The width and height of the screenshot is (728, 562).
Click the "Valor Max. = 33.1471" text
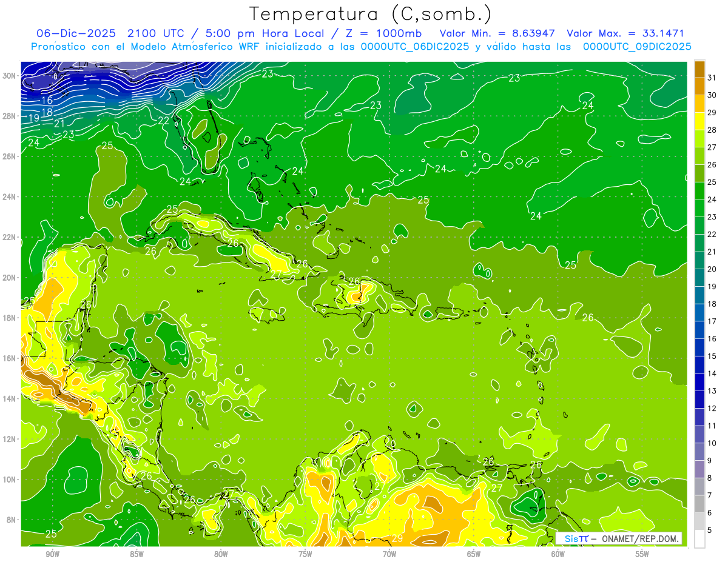[x=627, y=33]
